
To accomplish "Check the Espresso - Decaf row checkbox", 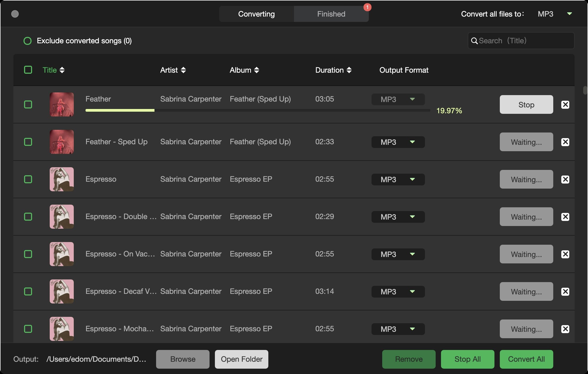I will [x=28, y=291].
